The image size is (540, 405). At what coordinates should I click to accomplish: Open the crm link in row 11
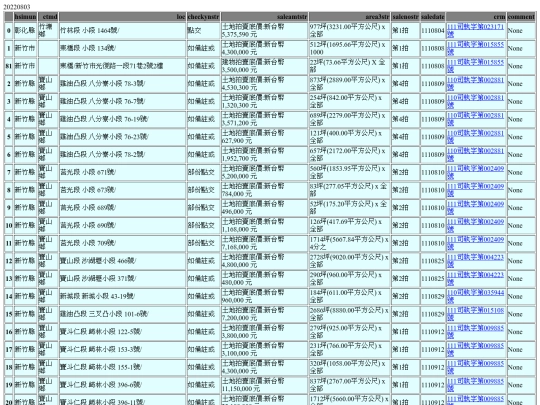point(475,243)
